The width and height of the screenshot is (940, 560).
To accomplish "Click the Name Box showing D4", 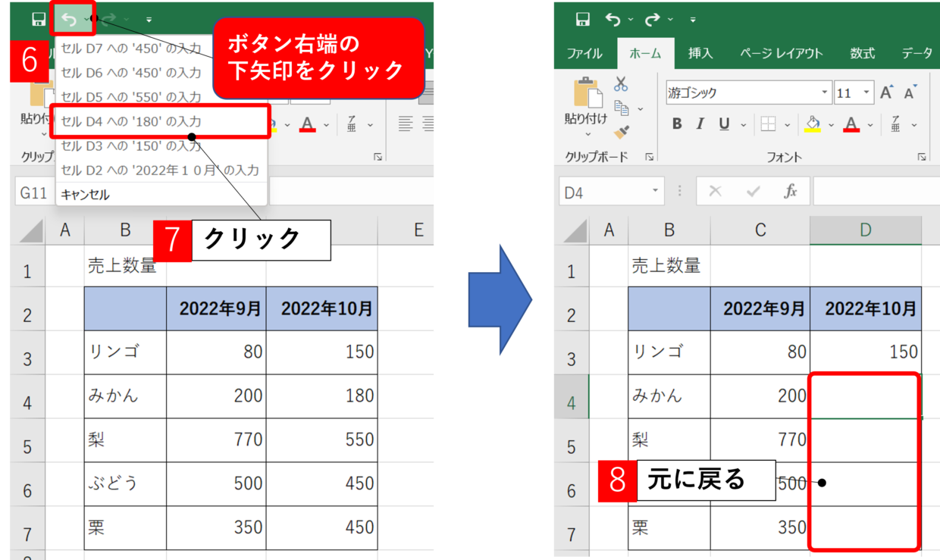I will click(604, 192).
